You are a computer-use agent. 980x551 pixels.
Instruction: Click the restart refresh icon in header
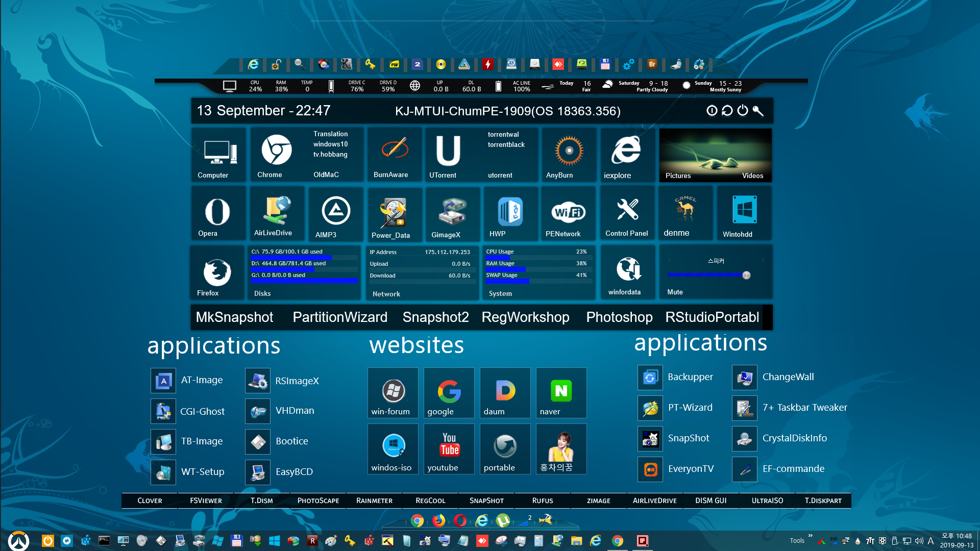click(727, 111)
